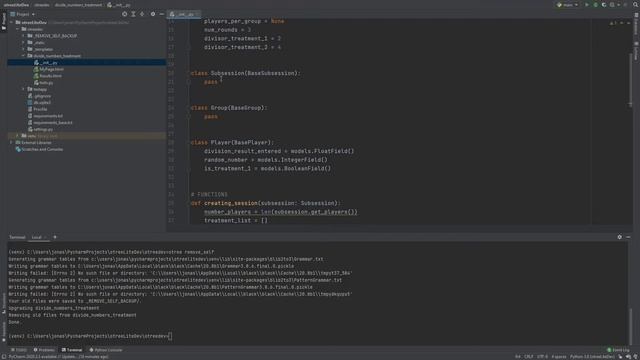Run the configuration with green play icon
The height and width of the screenshot is (360, 640).
point(587,5)
